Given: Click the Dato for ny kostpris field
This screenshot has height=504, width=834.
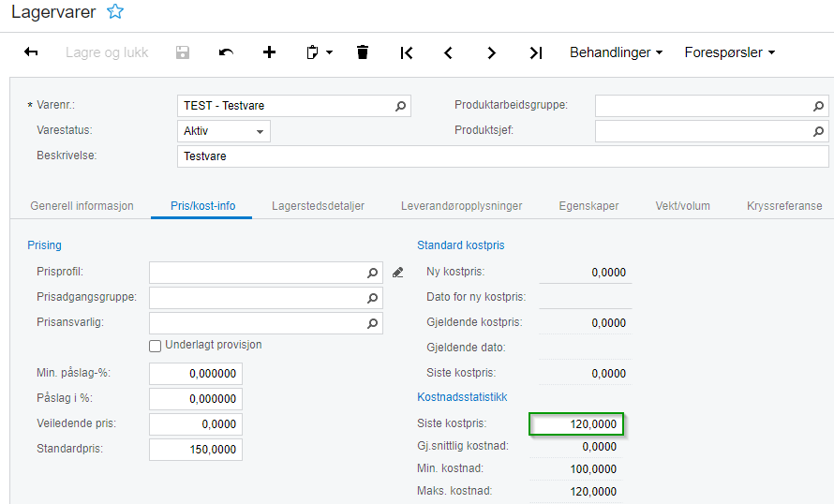Looking at the screenshot, I should click(585, 297).
